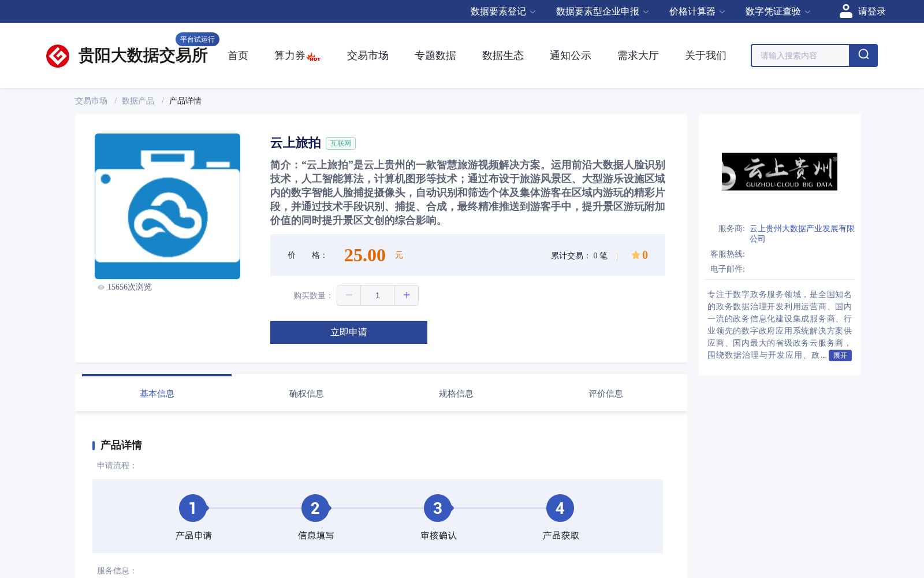Click the red exchange logo icon
The height and width of the screenshot is (578, 924).
tap(58, 56)
